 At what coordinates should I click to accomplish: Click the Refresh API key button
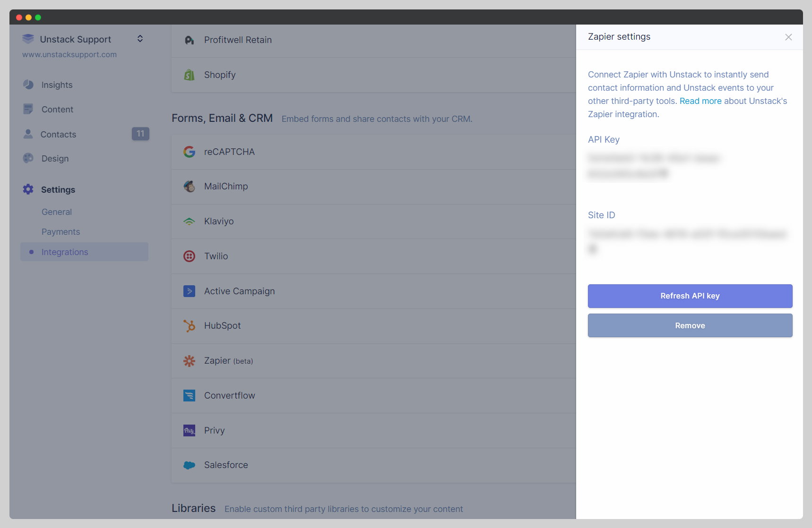690,296
